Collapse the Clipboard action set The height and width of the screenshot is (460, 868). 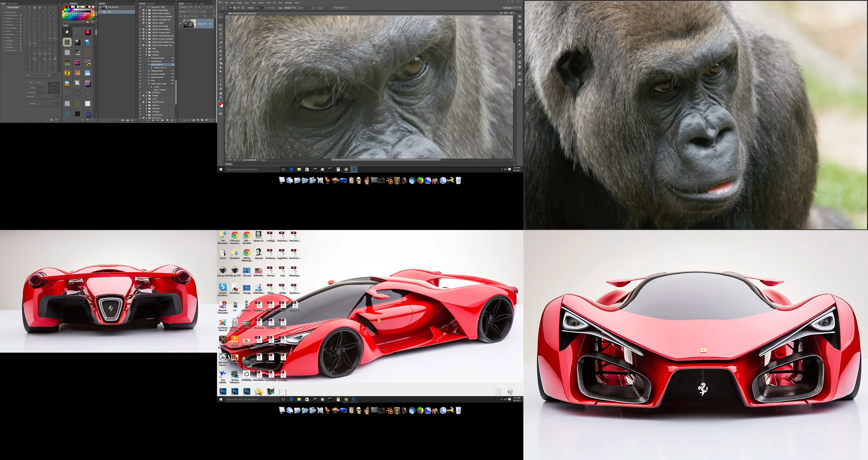[x=147, y=55]
